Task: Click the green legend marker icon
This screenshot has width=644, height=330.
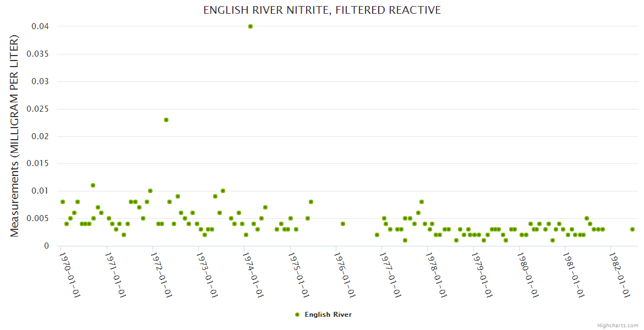Action: (297, 315)
